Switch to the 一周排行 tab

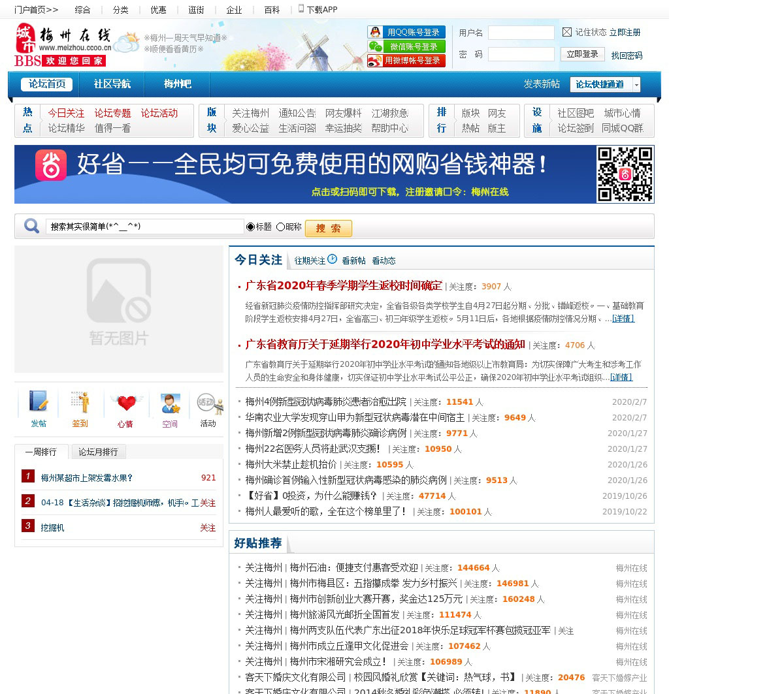coord(41,452)
